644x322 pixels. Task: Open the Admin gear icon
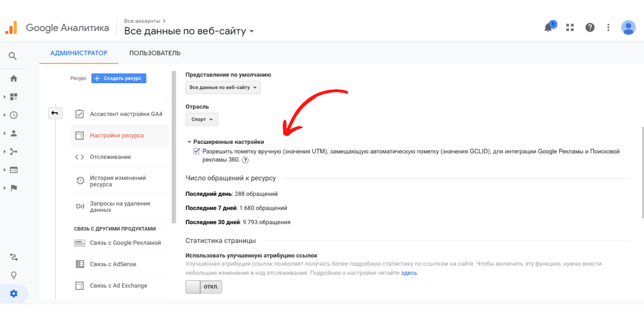coord(14,293)
